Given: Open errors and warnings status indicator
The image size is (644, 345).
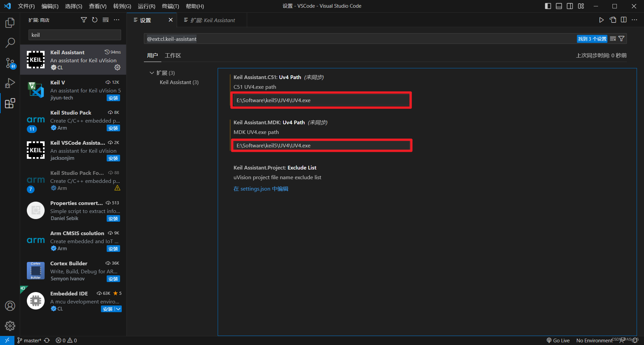Looking at the screenshot, I should pos(66,340).
